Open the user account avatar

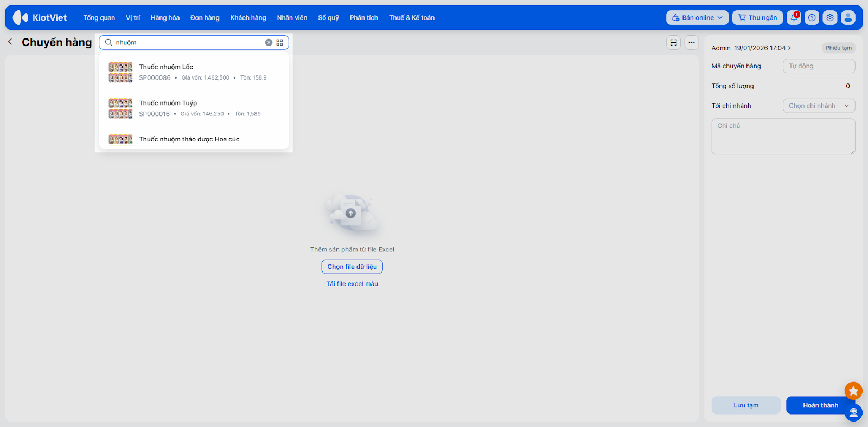848,17
